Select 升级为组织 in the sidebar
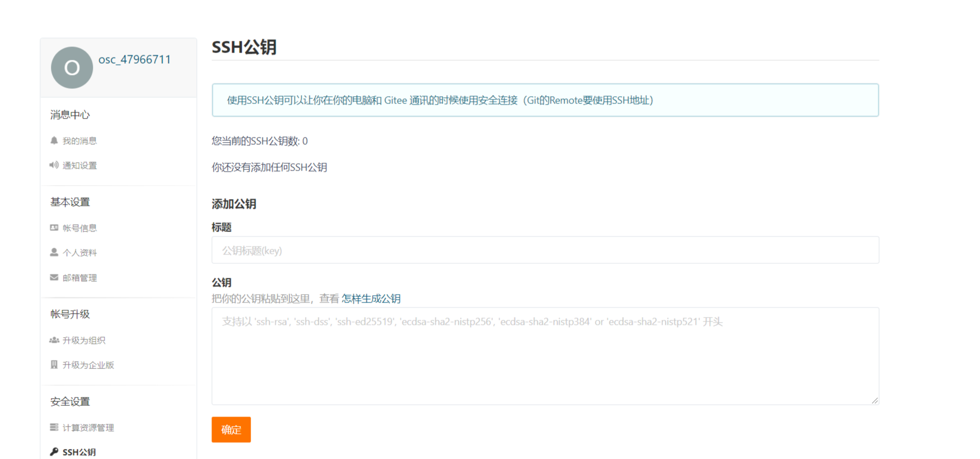 (84, 340)
